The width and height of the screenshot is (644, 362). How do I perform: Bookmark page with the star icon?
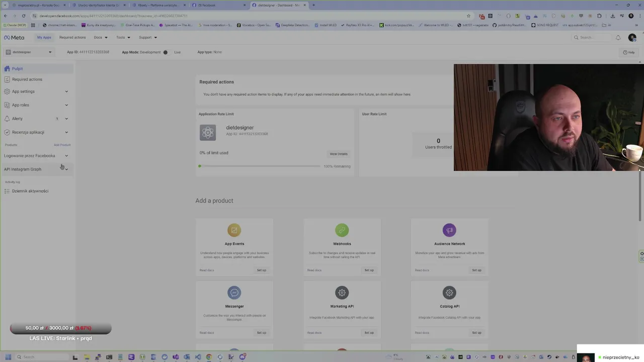tap(468, 16)
